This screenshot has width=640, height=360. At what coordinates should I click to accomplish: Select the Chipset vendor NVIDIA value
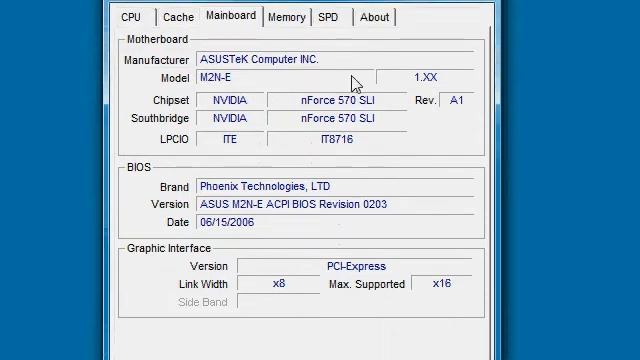point(230,100)
